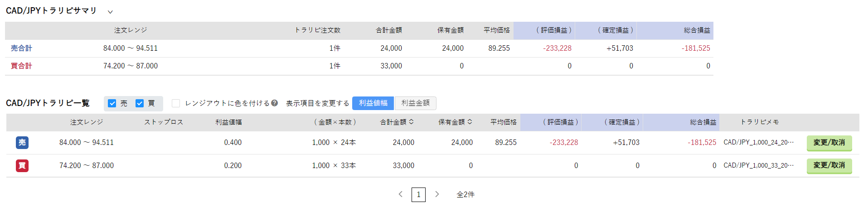Go to next page arrow
The width and height of the screenshot is (868, 207).
(x=437, y=194)
